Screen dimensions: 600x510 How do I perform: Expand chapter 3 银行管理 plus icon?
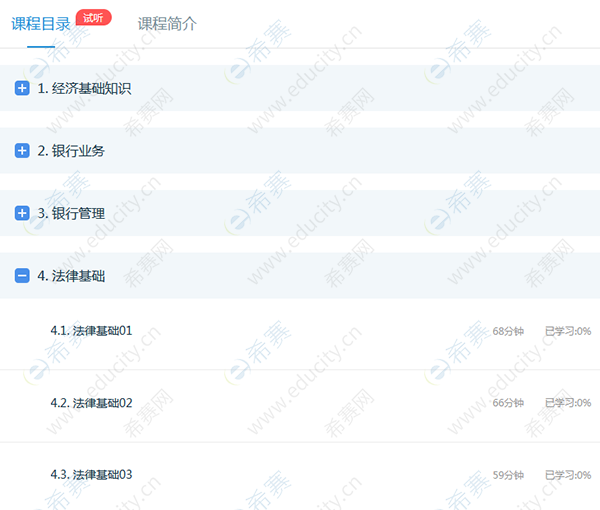pos(22,213)
